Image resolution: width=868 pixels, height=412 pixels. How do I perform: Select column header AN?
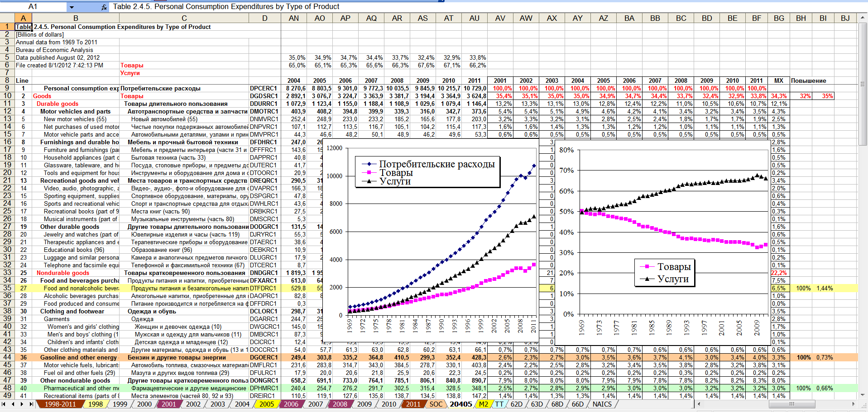[x=293, y=18]
